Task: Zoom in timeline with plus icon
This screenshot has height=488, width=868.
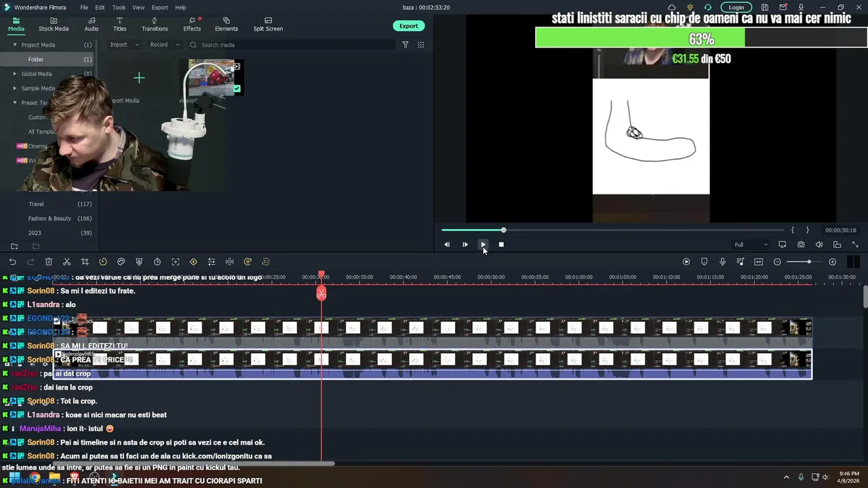Action: pyautogui.click(x=833, y=262)
